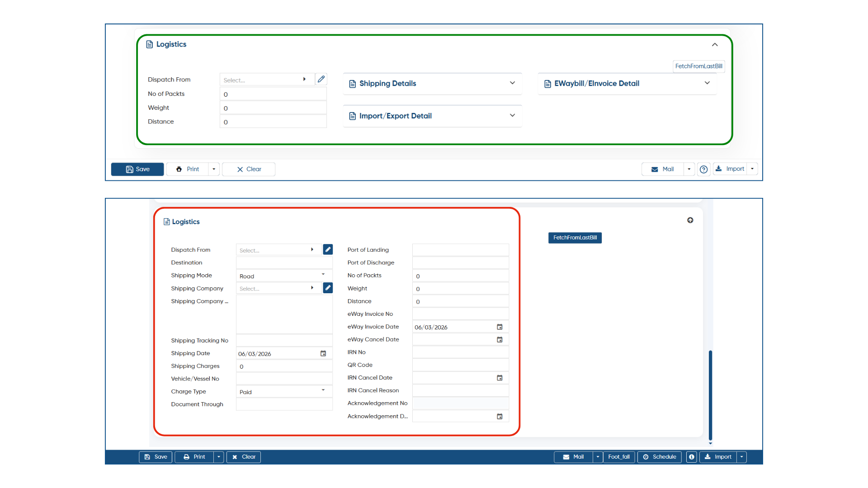868x488 pixels.
Task: Click the IRN No input field
Action: (460, 352)
